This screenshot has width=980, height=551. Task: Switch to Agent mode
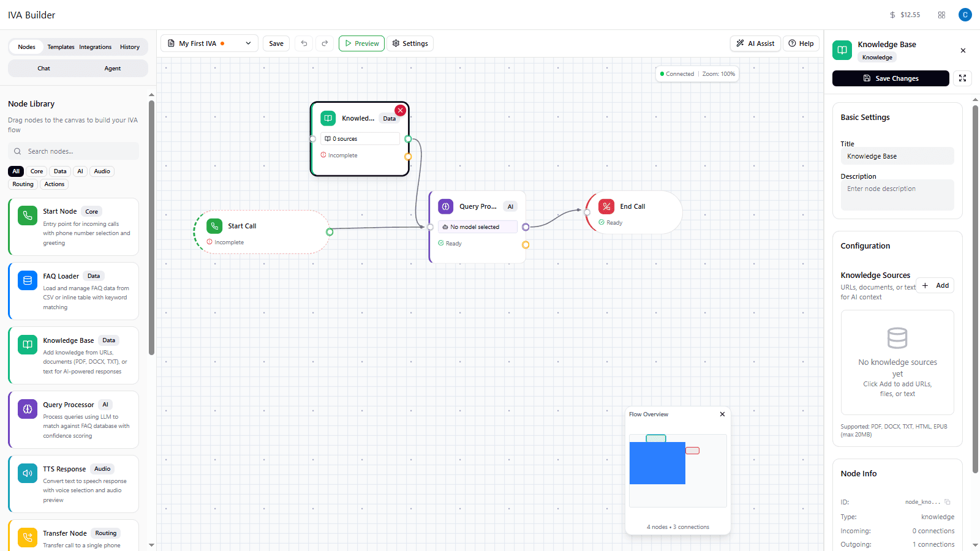point(112,68)
